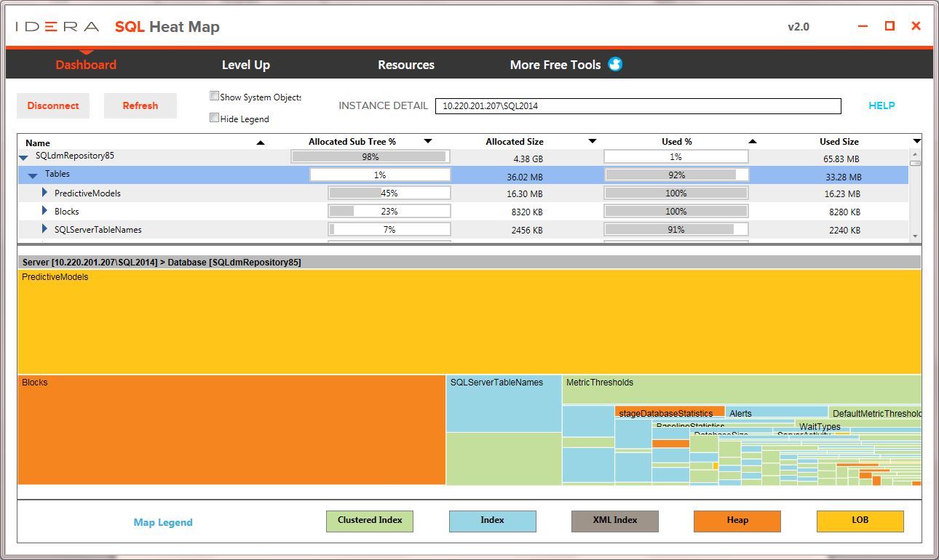Select the DefaultMetricThresholds block

click(876, 412)
